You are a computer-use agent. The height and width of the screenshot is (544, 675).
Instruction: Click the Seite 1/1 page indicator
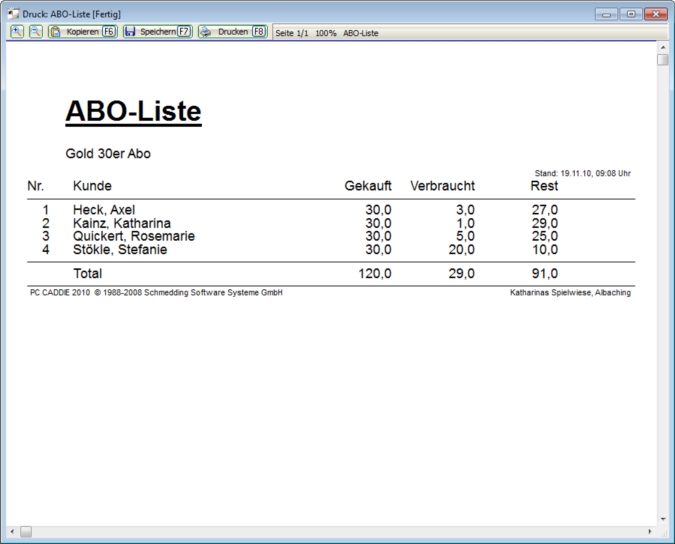coord(292,33)
